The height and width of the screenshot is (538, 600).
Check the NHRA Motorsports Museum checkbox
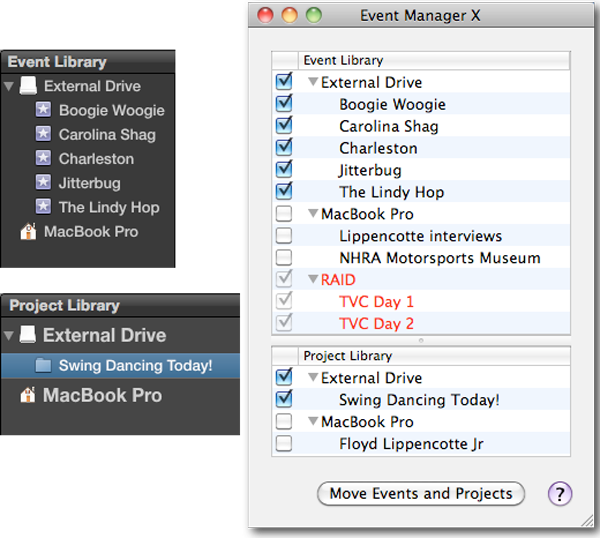(284, 258)
